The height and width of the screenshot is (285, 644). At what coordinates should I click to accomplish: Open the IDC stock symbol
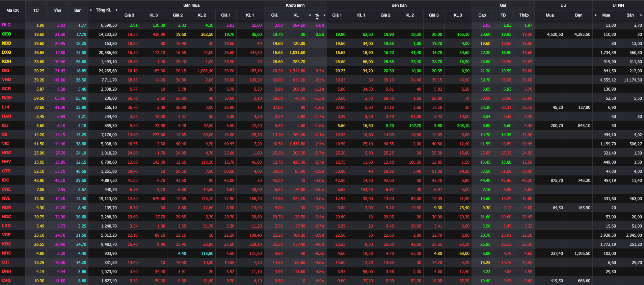6,180
